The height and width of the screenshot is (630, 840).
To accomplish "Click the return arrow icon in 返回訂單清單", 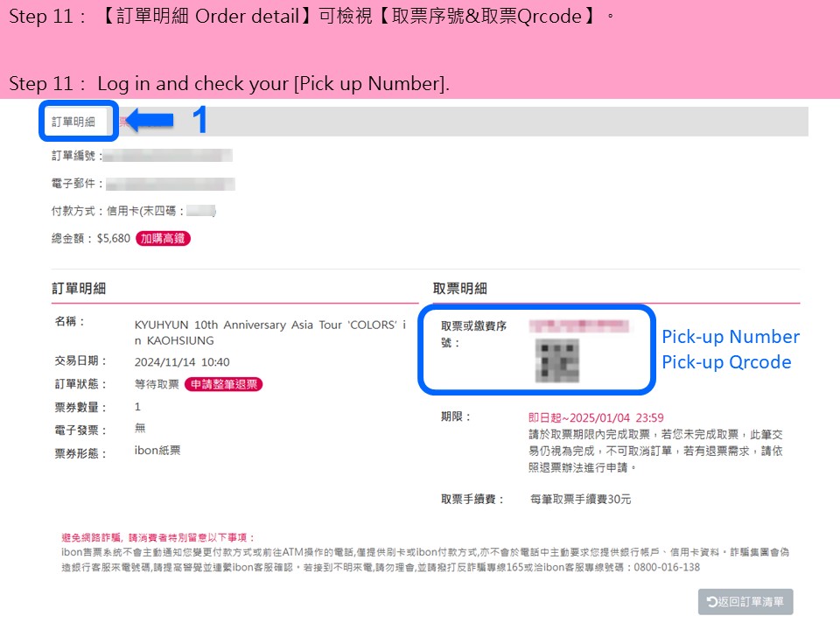I will (712, 602).
